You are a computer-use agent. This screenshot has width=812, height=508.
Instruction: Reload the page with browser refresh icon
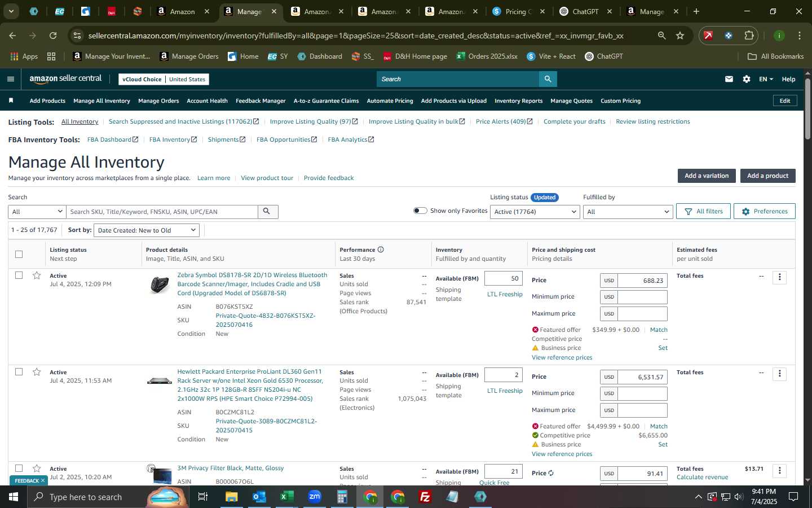point(53,36)
